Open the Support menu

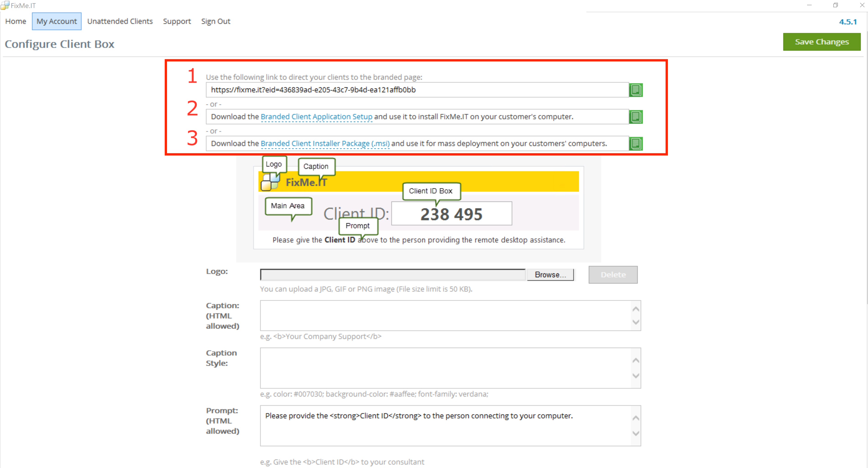coord(177,21)
